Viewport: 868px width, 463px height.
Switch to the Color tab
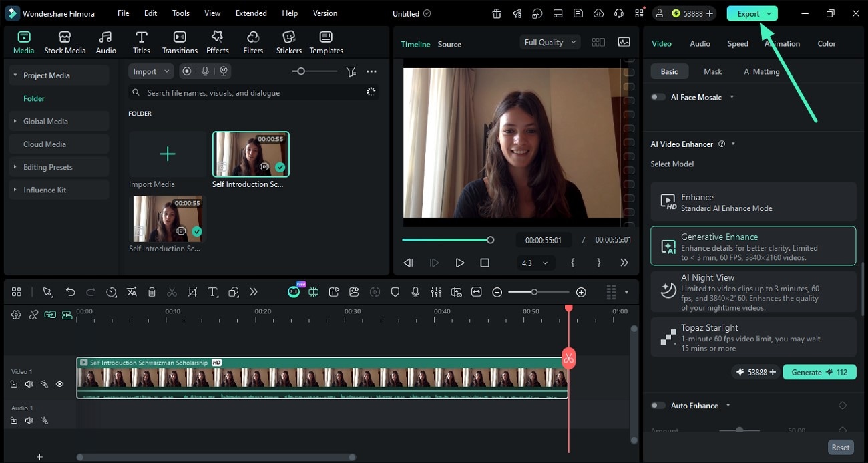tap(827, 43)
